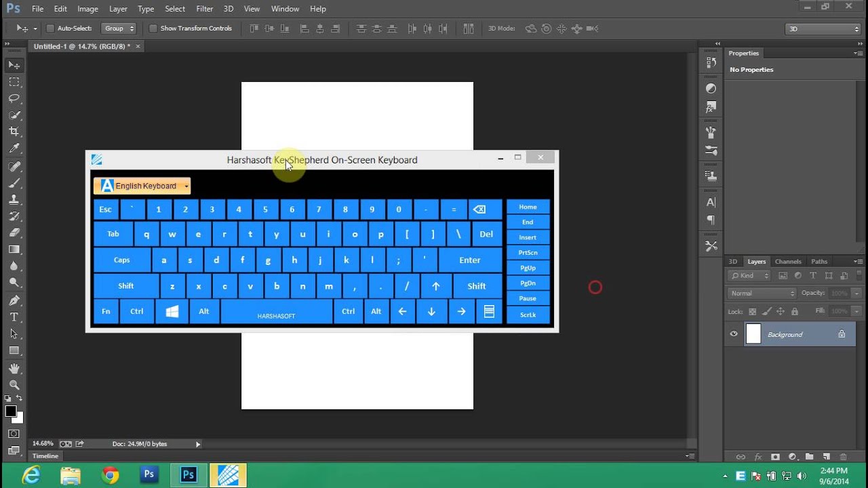The image size is (868, 488).
Task: Open Google Chrome from the taskbar
Action: (111, 475)
